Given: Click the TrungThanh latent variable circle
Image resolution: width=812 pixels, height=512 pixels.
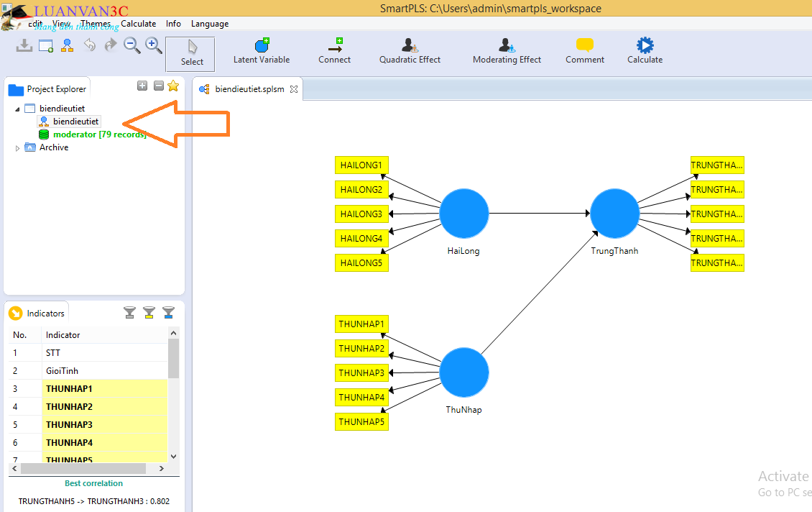Looking at the screenshot, I should [x=614, y=214].
